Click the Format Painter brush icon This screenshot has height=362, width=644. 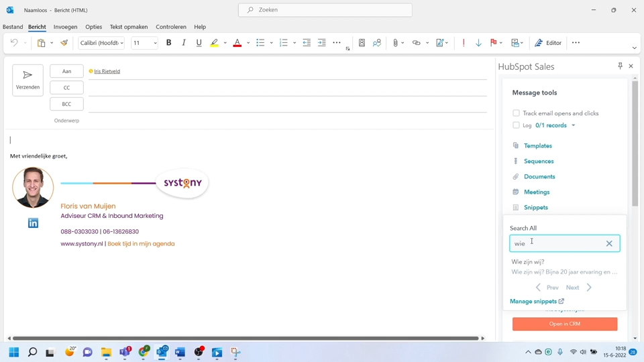pyautogui.click(x=64, y=43)
